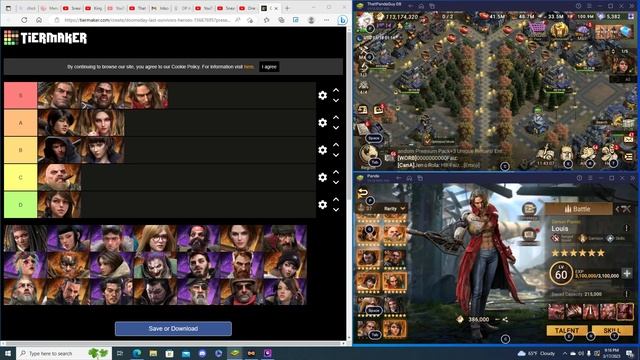Image resolution: width=640 pixels, height=360 pixels.
Task: Add hero EXP with plus button
Action: 627,273
